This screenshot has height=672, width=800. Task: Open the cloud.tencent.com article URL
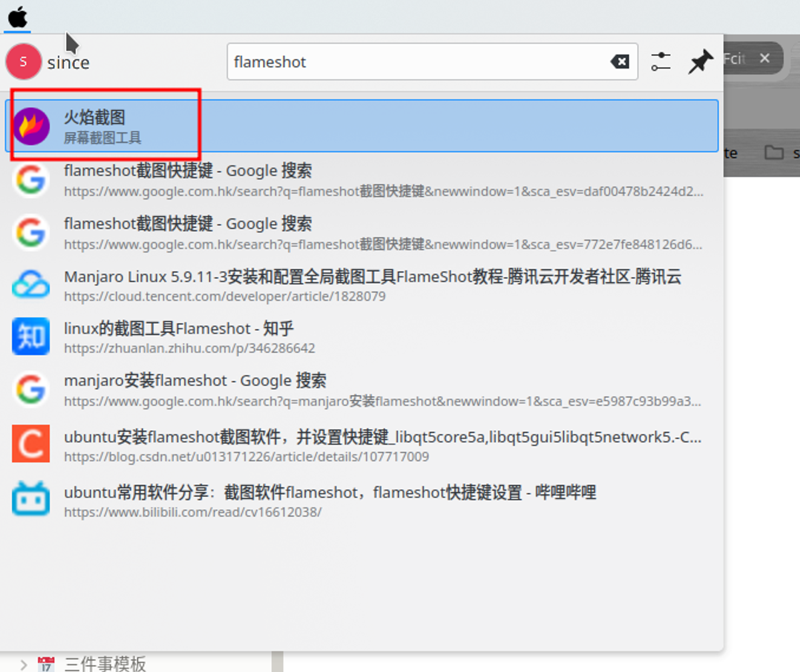tap(225, 297)
